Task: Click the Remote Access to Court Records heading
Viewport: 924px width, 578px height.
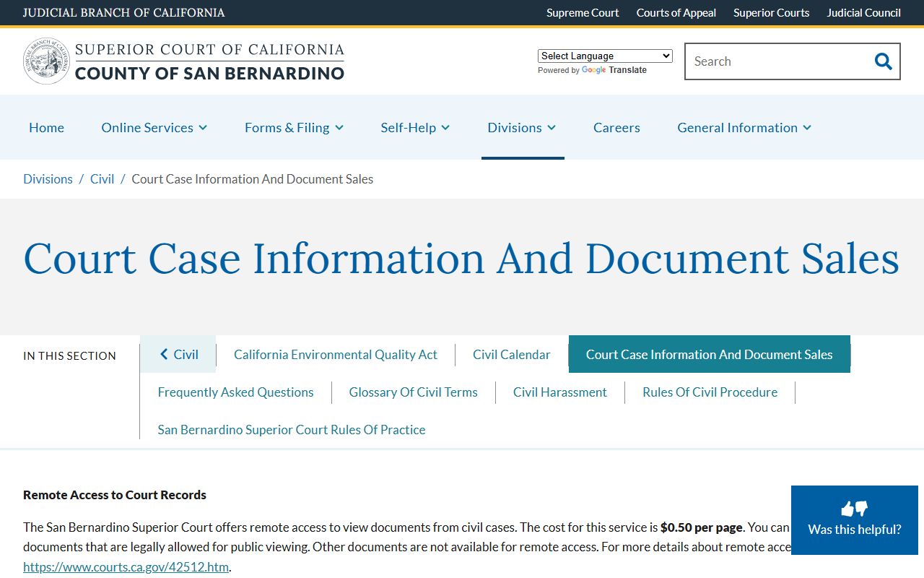Action: point(115,495)
